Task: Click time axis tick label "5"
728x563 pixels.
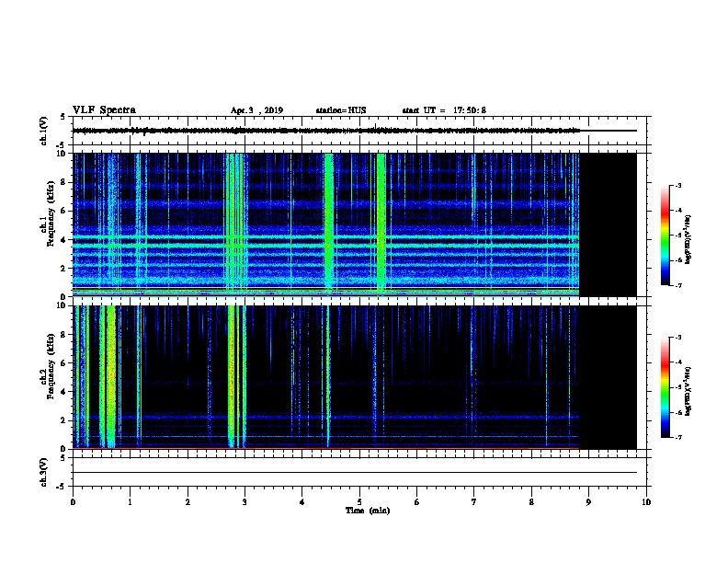Action: coord(359,501)
